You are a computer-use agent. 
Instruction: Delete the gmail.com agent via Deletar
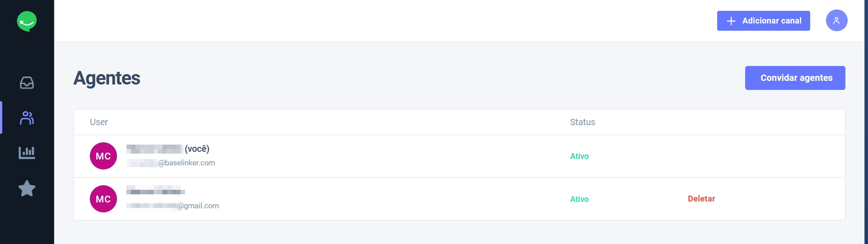click(x=701, y=199)
